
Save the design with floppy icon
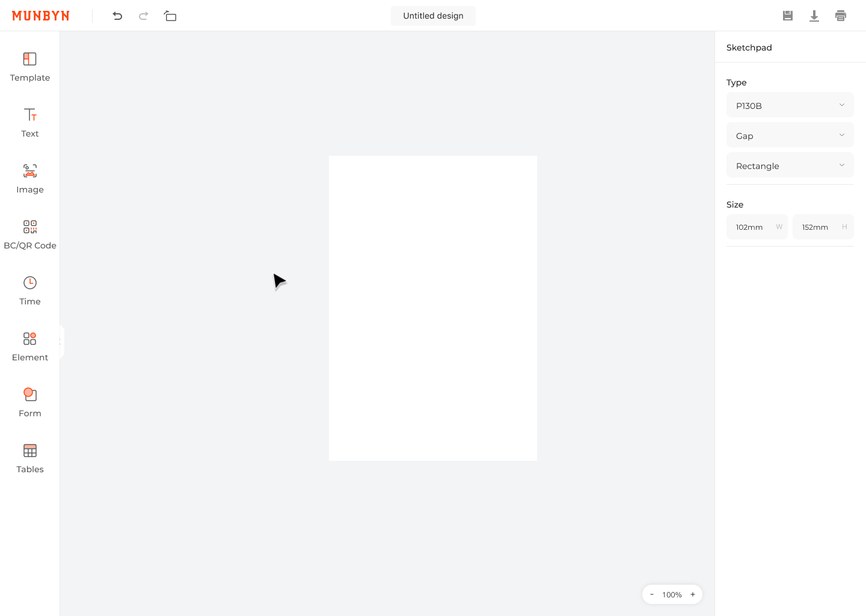coord(788,16)
